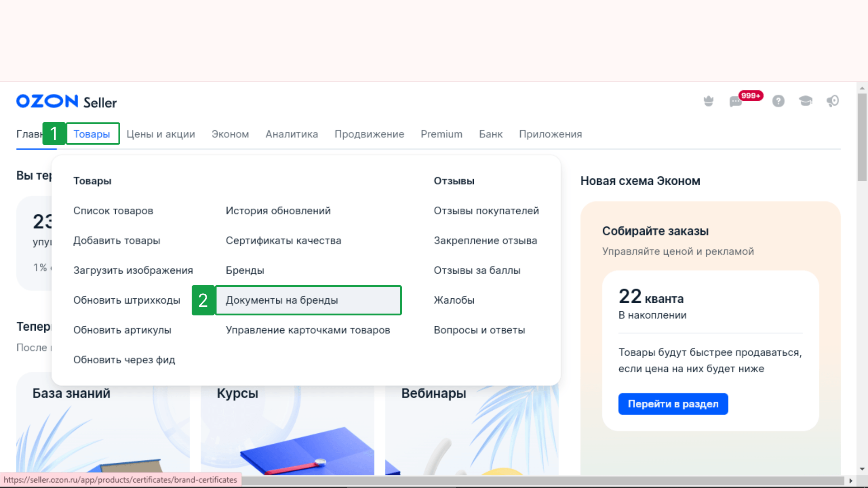Open the Курсы card
868x488 pixels.
288,424
